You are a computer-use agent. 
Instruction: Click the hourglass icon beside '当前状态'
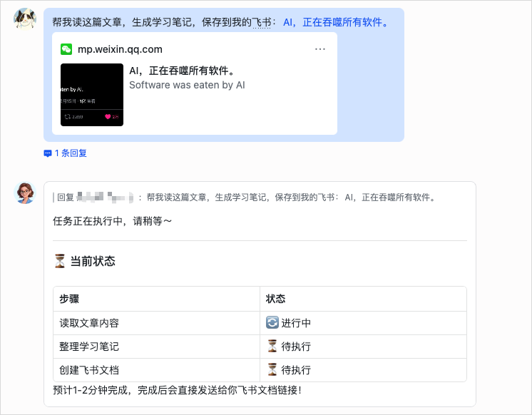click(x=60, y=262)
